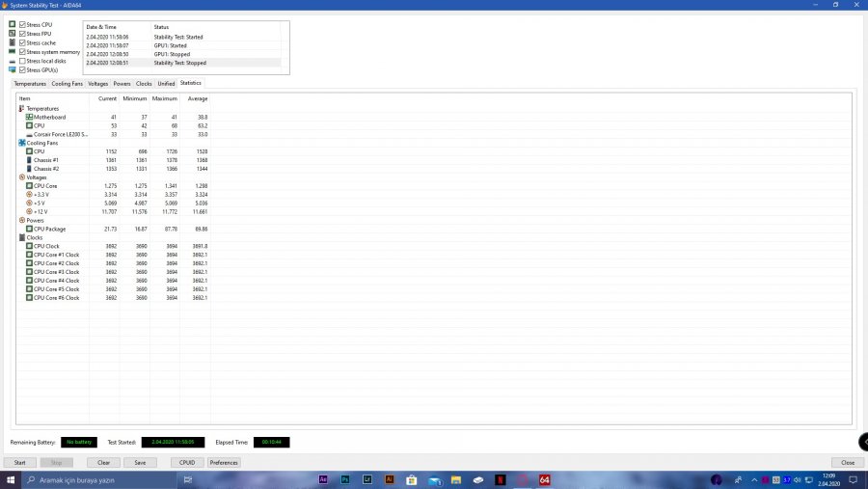
Task: Select the 'GPU1: Started' log row
Action: coord(182,45)
